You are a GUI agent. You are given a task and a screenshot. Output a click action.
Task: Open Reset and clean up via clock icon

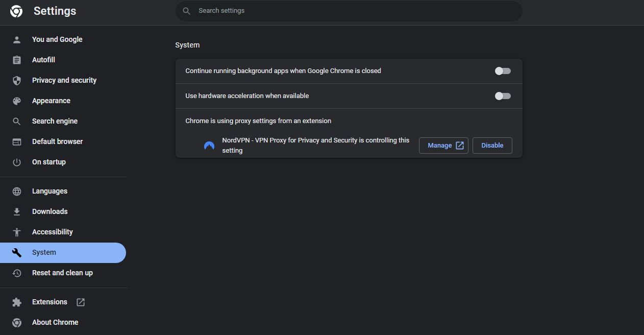(x=17, y=273)
